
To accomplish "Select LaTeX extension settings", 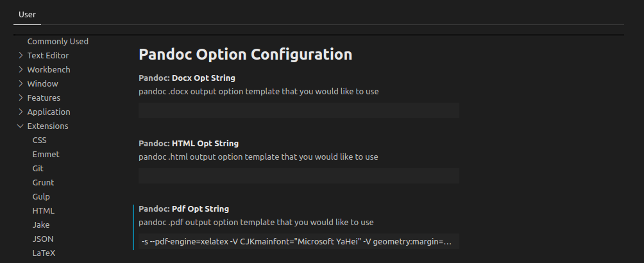I will coord(44,253).
